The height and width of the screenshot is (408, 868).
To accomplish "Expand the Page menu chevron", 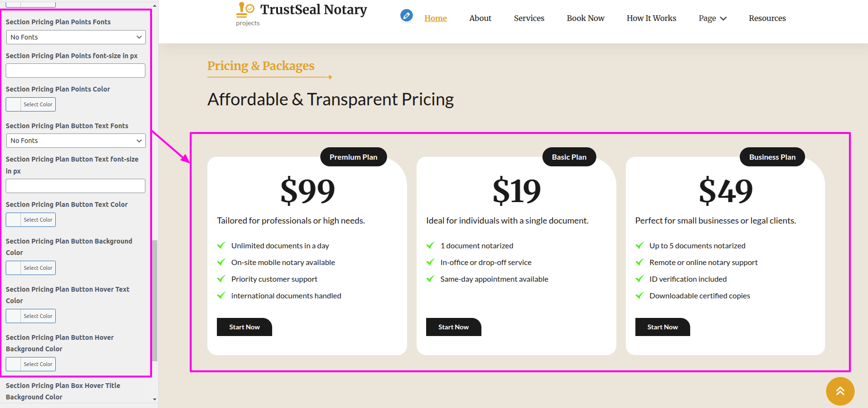I will tap(723, 19).
